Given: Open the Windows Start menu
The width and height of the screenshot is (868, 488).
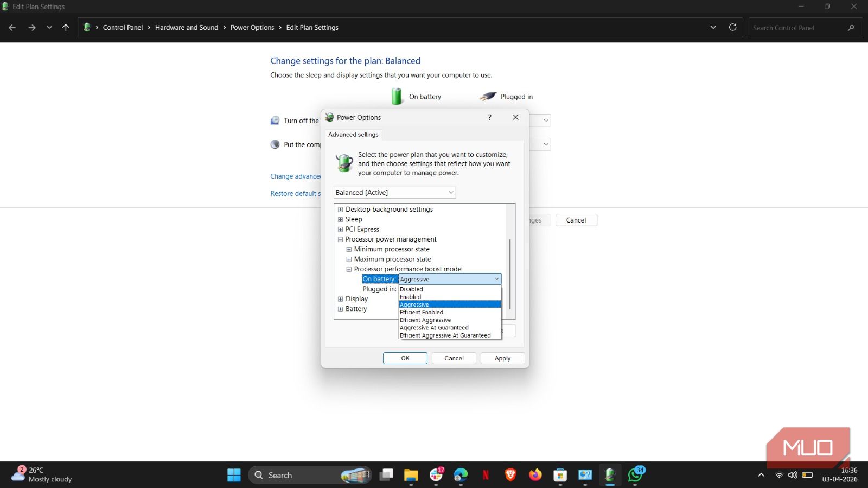Looking at the screenshot, I should click(234, 475).
